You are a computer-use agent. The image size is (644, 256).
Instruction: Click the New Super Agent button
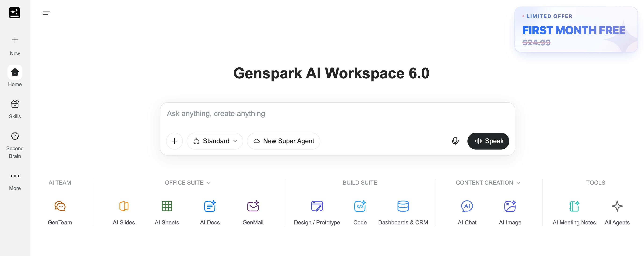283,141
